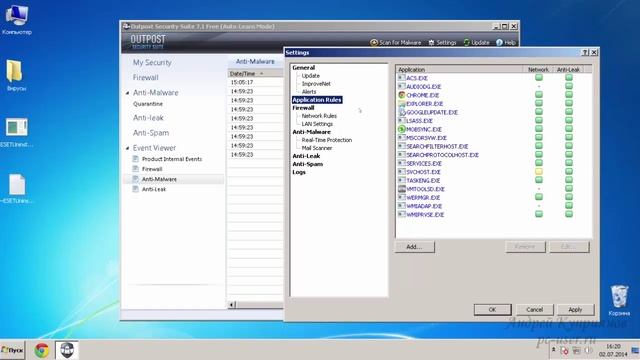Click the CHROME.EXE application icon
640x360 pixels.
click(402, 95)
